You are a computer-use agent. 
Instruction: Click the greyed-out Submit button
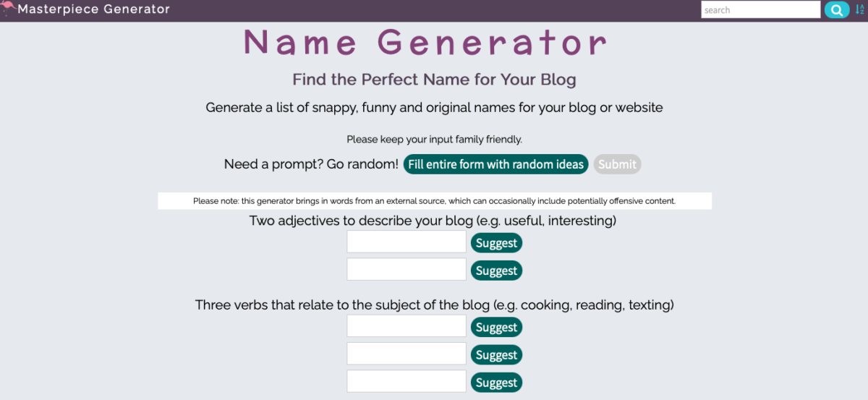(617, 164)
